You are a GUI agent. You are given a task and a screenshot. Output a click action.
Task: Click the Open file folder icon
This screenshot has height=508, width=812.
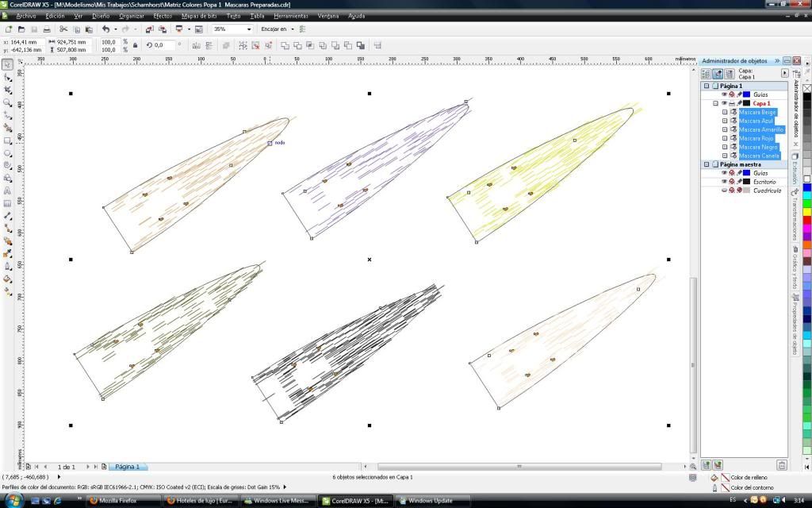click(x=21, y=29)
